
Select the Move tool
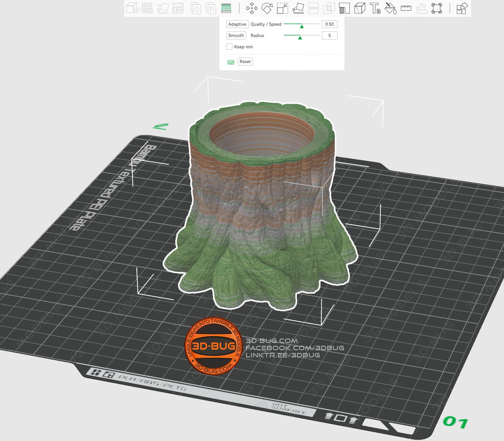tap(252, 8)
